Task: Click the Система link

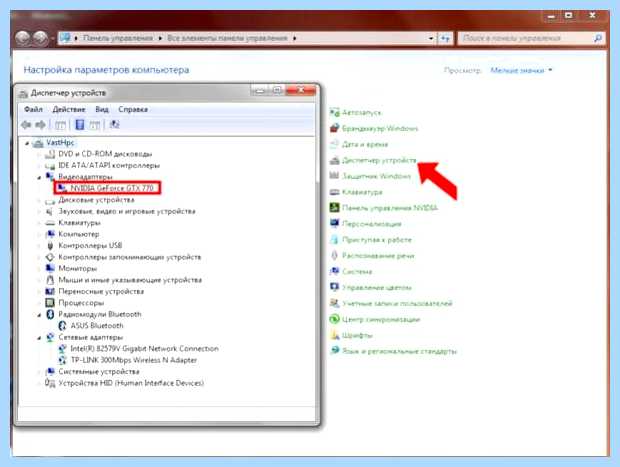Action: (357, 272)
